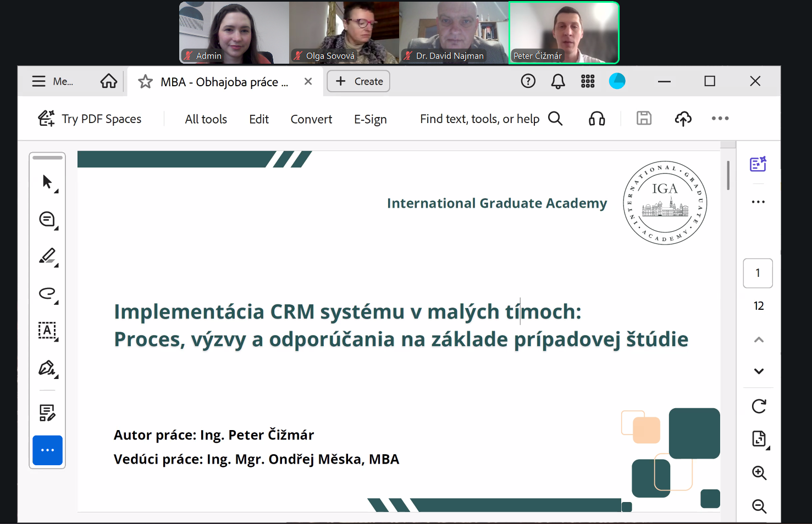This screenshot has width=812, height=524.
Task: Go to next page with down chevron
Action: 759,371
